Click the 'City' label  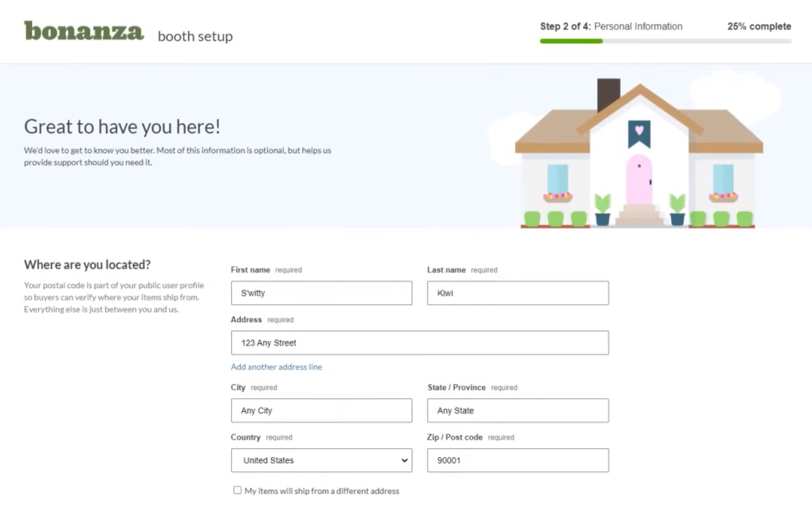coord(238,387)
